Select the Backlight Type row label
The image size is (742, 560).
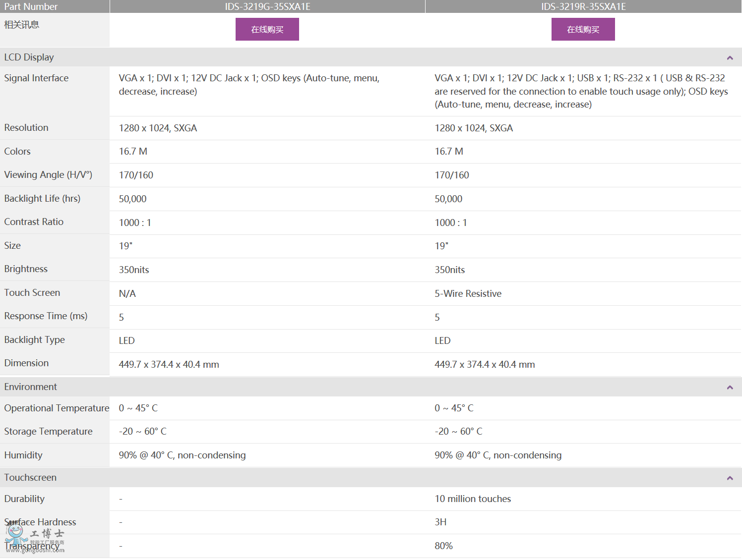(34, 340)
